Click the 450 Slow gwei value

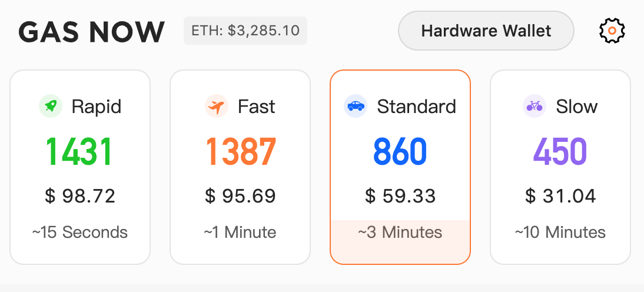560,151
